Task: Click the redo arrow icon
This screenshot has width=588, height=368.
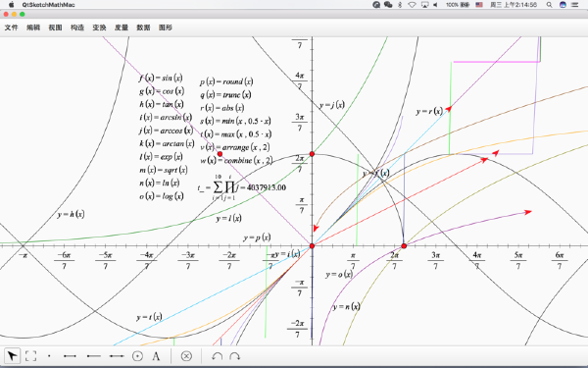Action: coord(235,356)
